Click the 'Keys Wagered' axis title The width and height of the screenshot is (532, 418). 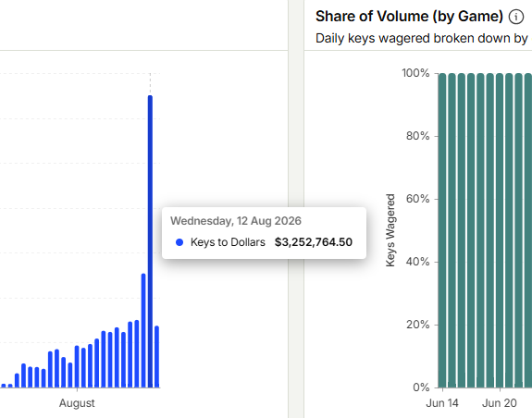pyautogui.click(x=390, y=230)
